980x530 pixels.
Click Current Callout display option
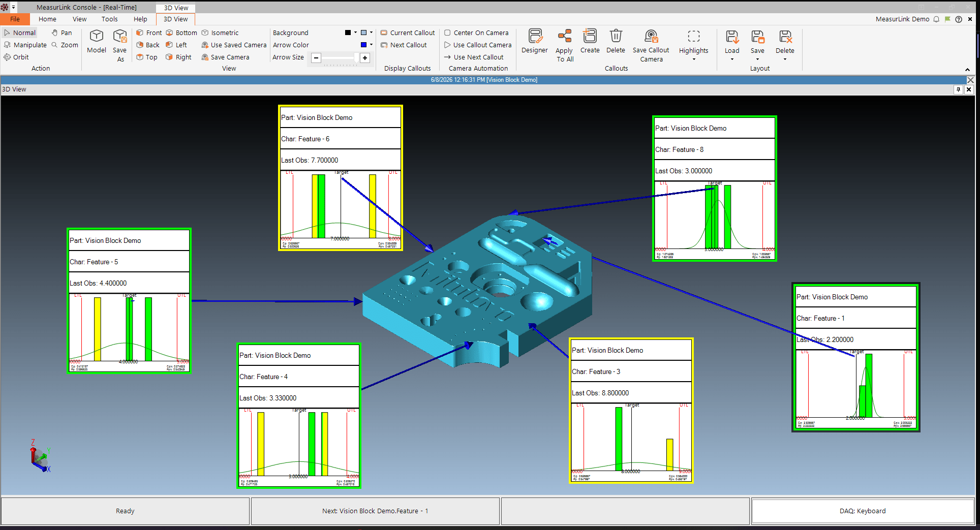408,33
